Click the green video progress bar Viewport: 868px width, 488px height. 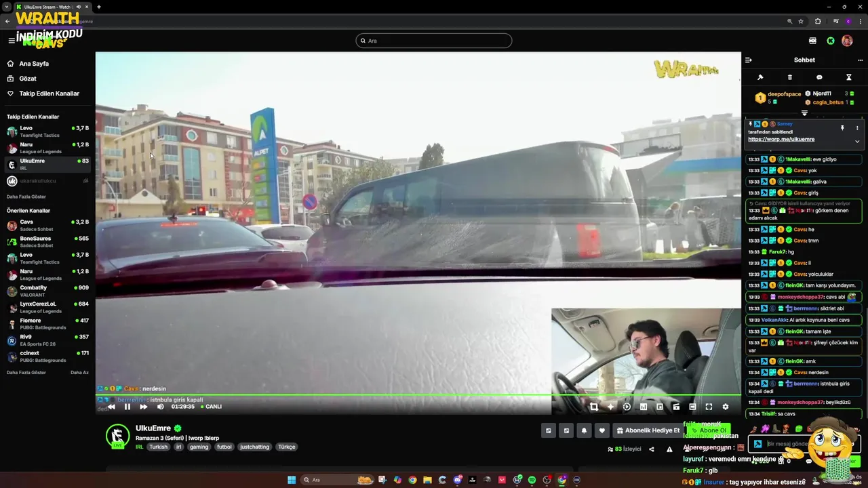[x=418, y=394]
